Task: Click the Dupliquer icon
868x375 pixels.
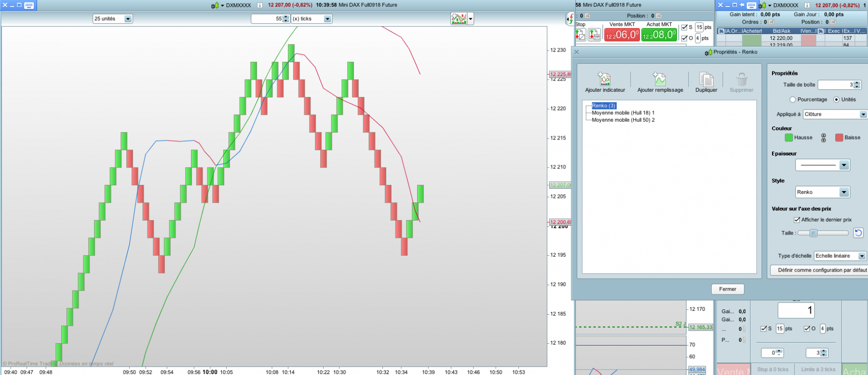Action: 706,79
